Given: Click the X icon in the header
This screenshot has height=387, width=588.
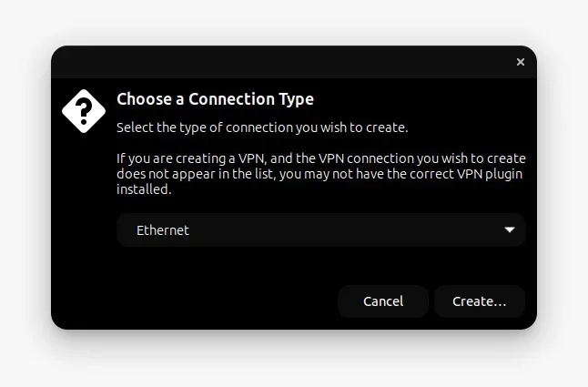Looking at the screenshot, I should [x=520, y=62].
